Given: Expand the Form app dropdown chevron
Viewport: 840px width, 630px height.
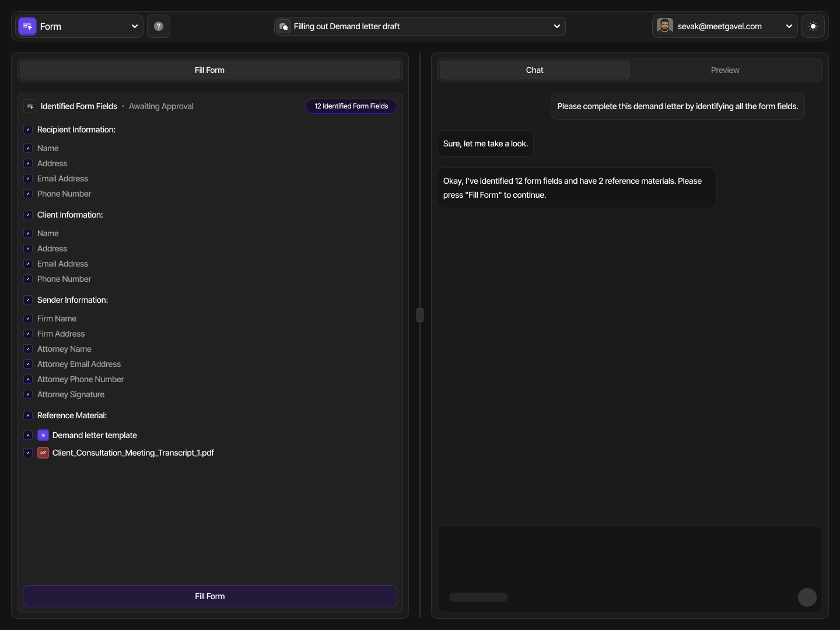Looking at the screenshot, I should (x=135, y=26).
